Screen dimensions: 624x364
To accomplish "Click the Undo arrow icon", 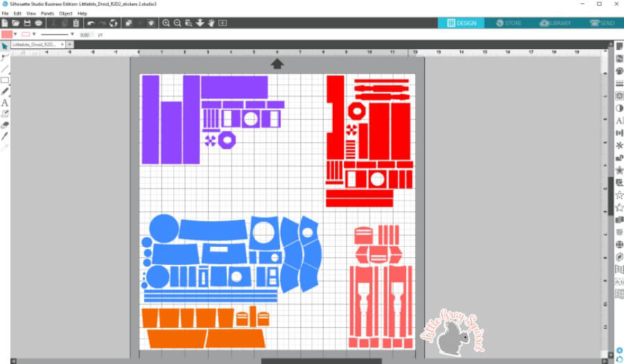I will (x=90, y=23).
